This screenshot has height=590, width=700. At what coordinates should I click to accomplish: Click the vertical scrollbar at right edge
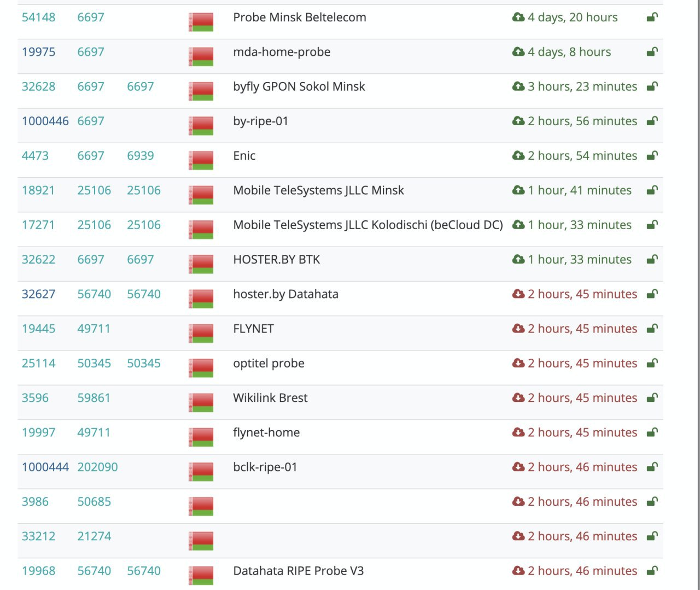click(x=698, y=295)
